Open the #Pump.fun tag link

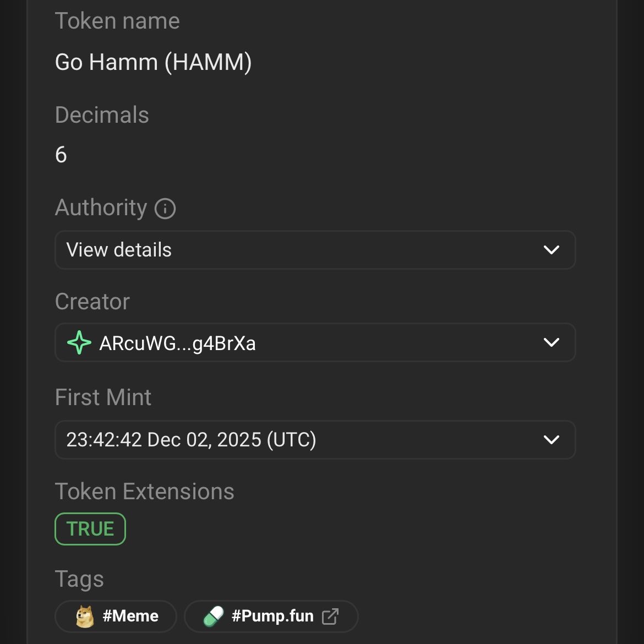coord(271,616)
